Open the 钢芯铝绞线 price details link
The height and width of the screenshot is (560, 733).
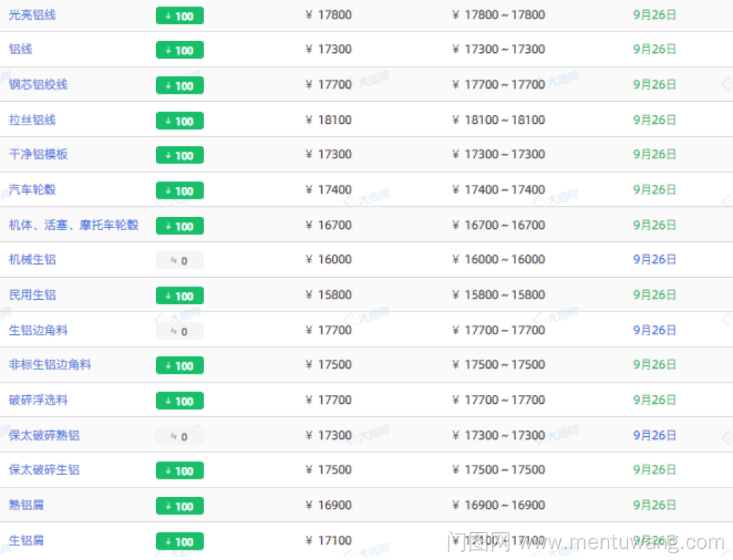(x=38, y=84)
